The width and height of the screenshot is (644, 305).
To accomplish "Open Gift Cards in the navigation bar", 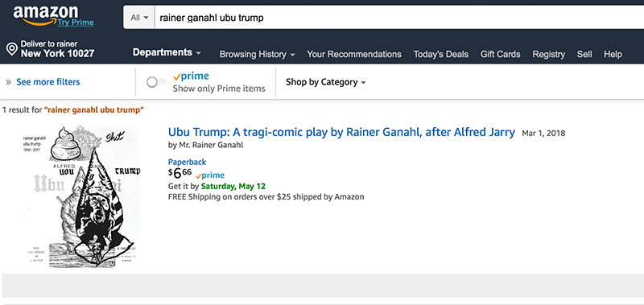I will pyautogui.click(x=500, y=54).
